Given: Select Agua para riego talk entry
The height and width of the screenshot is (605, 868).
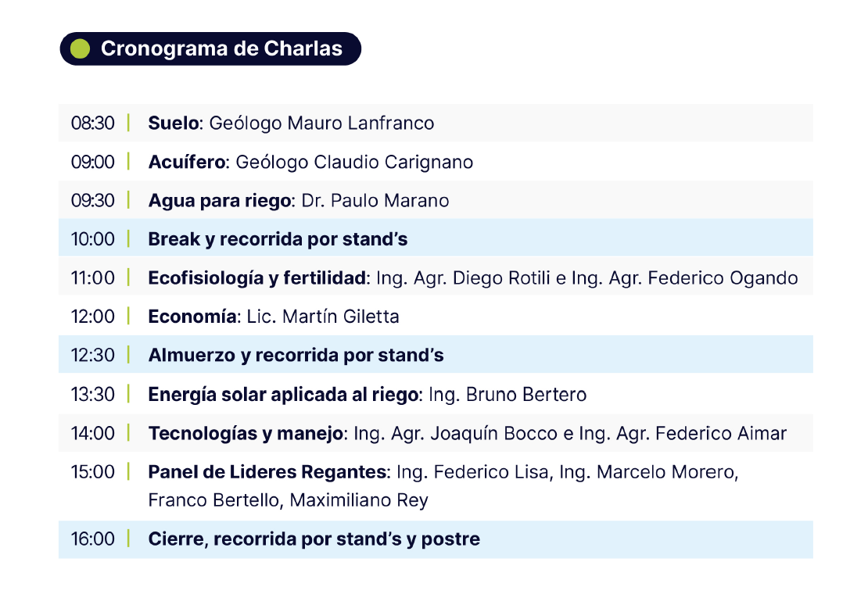Looking at the screenshot, I should point(219,200).
